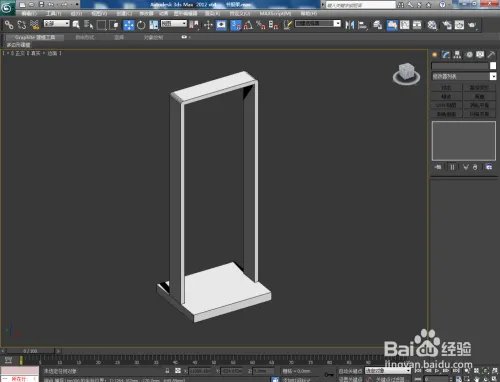Screen dimensions: 500x382
Task: Toggle Show End Result in modifier stack
Action: (452, 167)
